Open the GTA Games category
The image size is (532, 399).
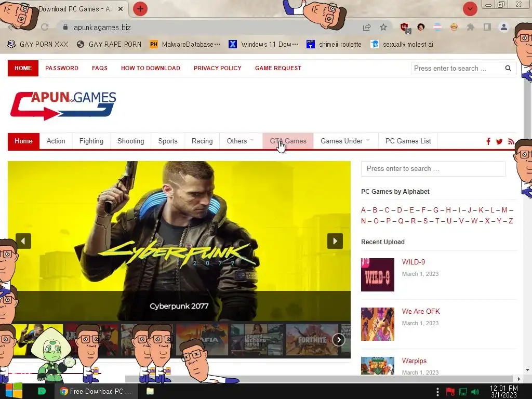[x=288, y=141]
